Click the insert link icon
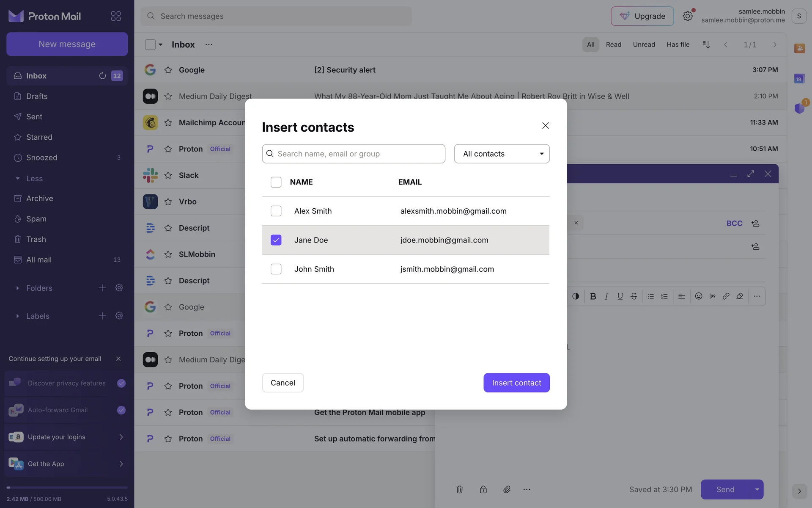Screen dimensions: 812x508 [x=726, y=296]
